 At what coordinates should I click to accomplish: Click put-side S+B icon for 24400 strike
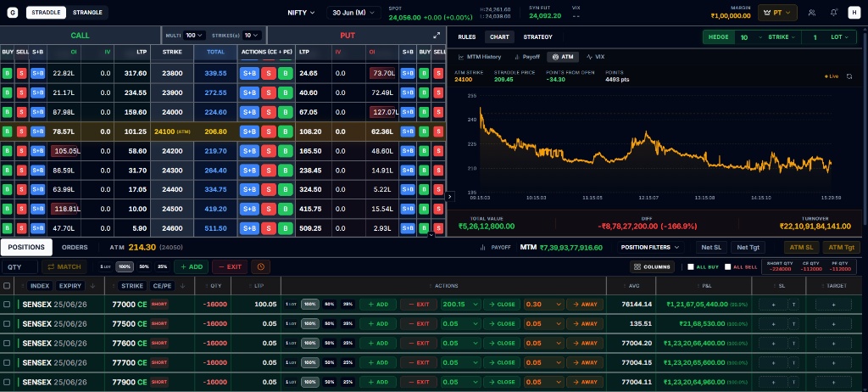click(x=408, y=189)
